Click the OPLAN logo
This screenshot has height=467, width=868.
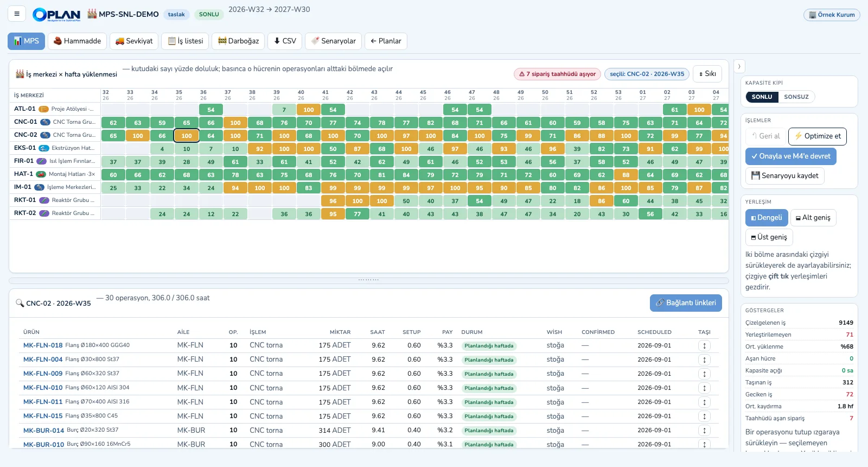click(56, 15)
